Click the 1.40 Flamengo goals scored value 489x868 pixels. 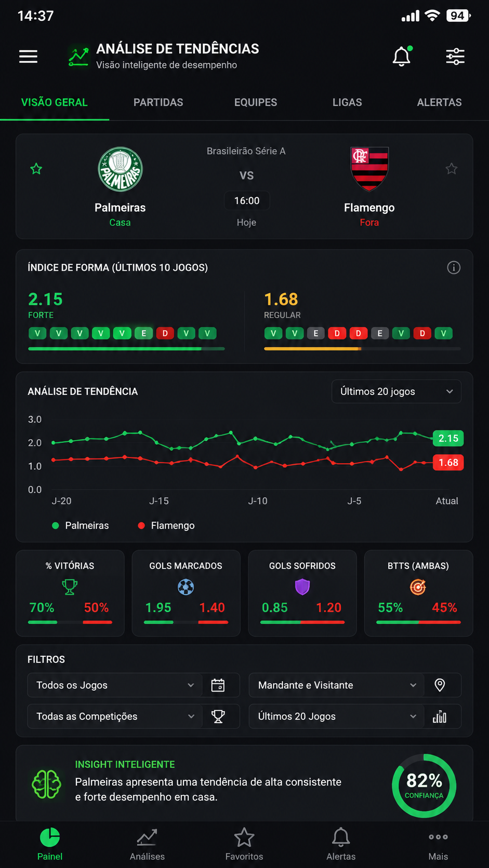point(213,607)
